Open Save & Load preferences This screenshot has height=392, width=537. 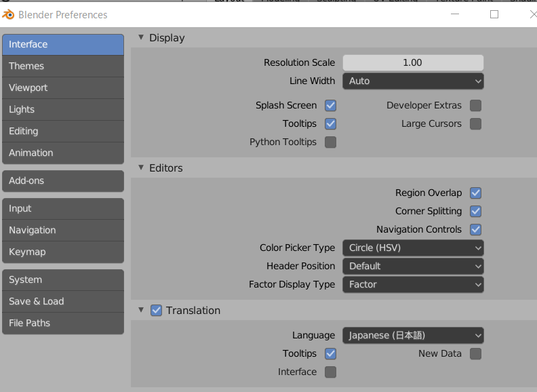(x=63, y=302)
